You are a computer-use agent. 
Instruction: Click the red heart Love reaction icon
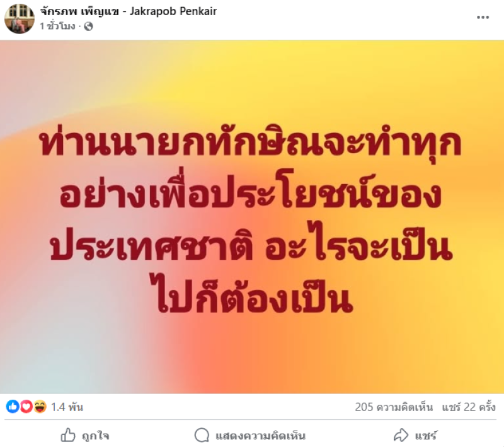(x=26, y=407)
